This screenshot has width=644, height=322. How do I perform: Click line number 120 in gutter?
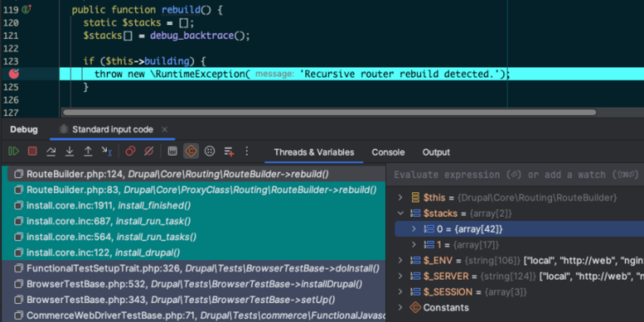pyautogui.click(x=11, y=23)
